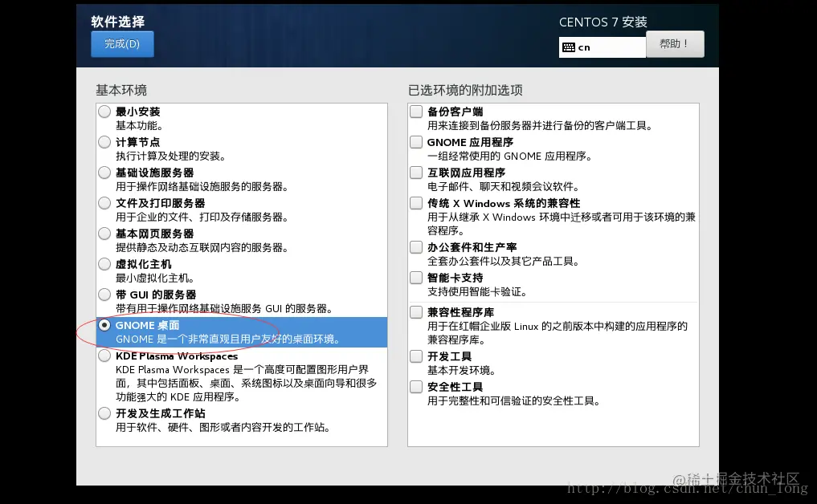Select the 基本网页服务器 radio button
This screenshot has height=504, width=817.
pos(104,234)
